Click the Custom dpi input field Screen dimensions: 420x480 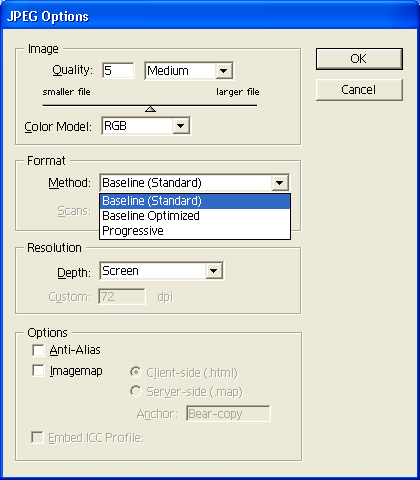click(x=122, y=296)
